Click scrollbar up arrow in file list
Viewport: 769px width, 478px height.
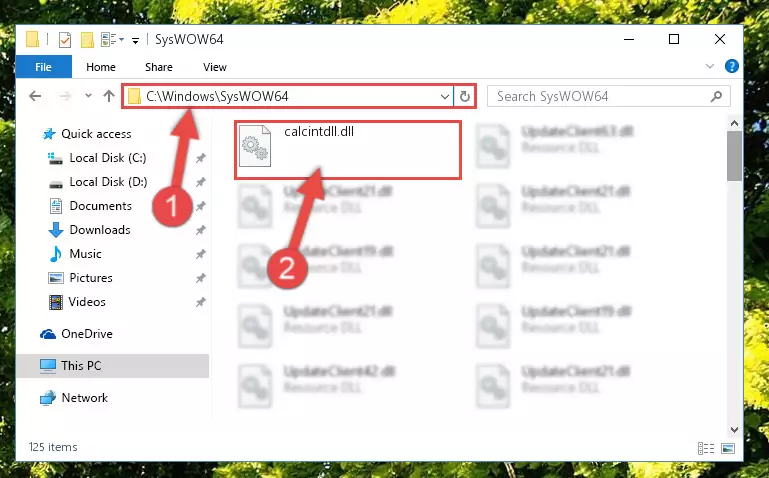pyautogui.click(x=734, y=124)
